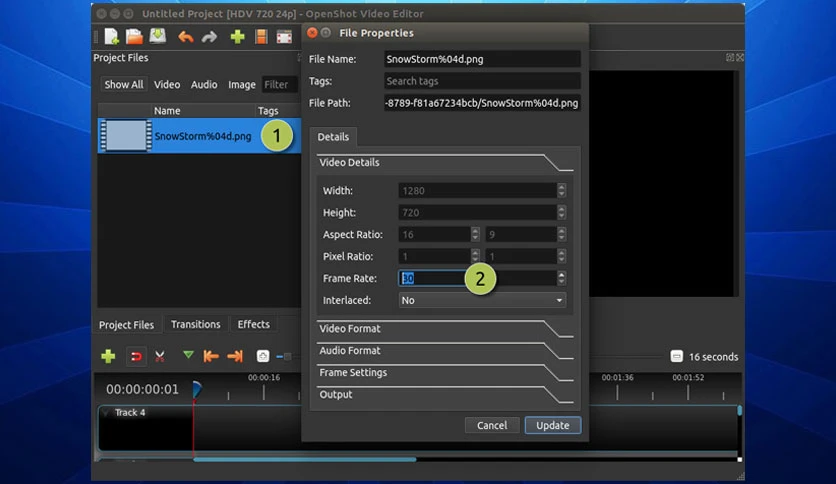
Task: Click the green Add Track plus icon
Action: [x=108, y=356]
